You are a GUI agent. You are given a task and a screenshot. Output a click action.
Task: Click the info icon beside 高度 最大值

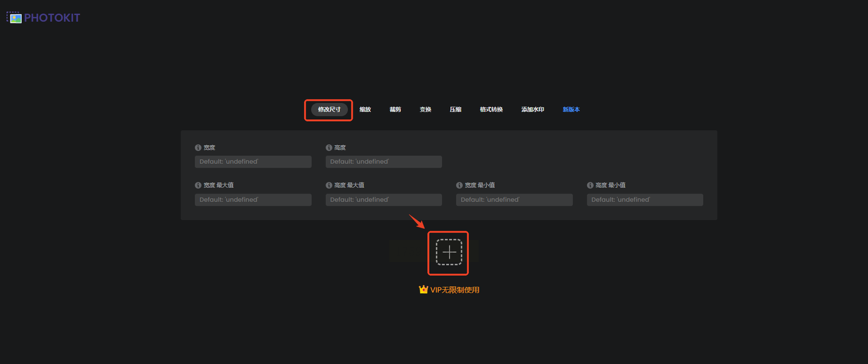(x=329, y=186)
